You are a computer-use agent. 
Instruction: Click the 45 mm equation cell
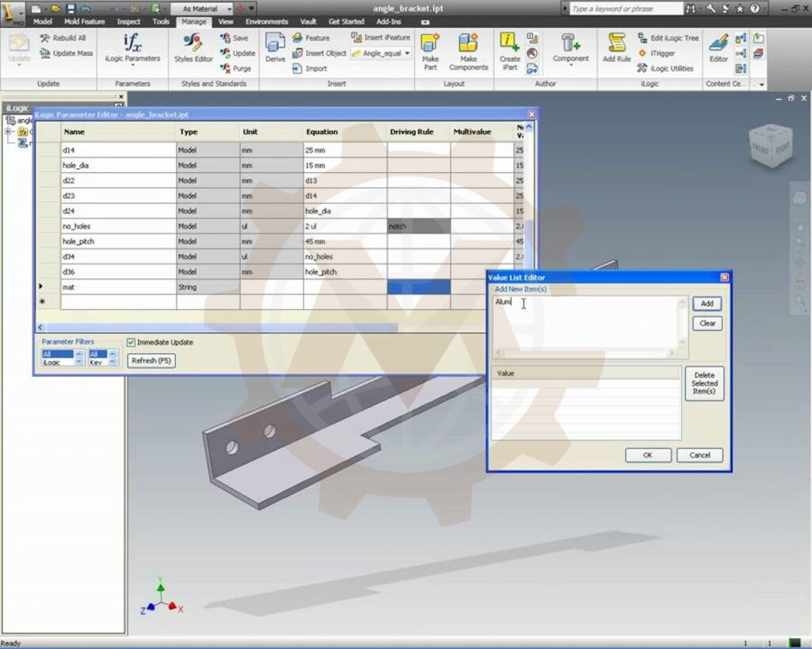[x=345, y=241]
